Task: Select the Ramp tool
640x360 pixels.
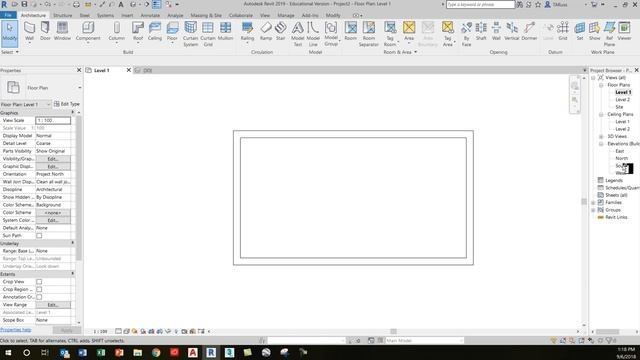Action: click(x=266, y=32)
